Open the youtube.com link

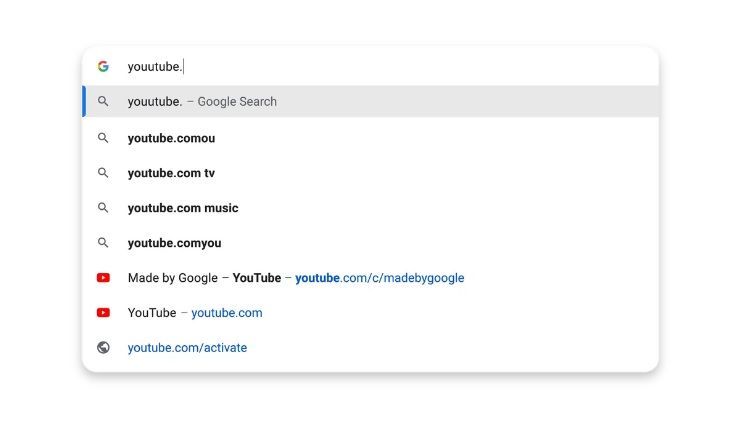click(x=227, y=313)
